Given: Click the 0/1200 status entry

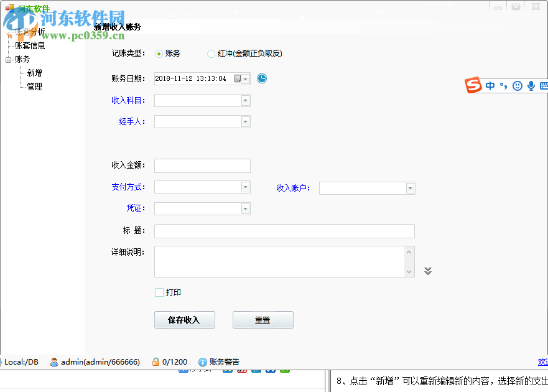Looking at the screenshot, I should [175, 362].
